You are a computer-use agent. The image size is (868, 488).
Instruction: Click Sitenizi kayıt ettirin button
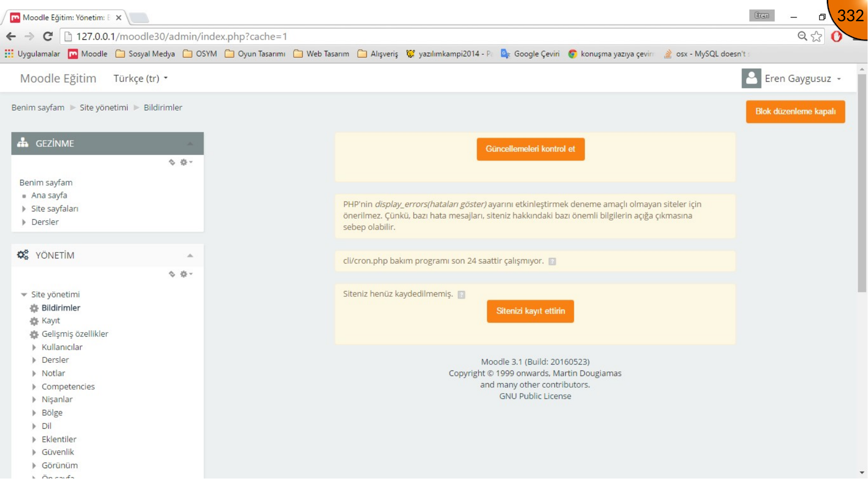pos(530,311)
